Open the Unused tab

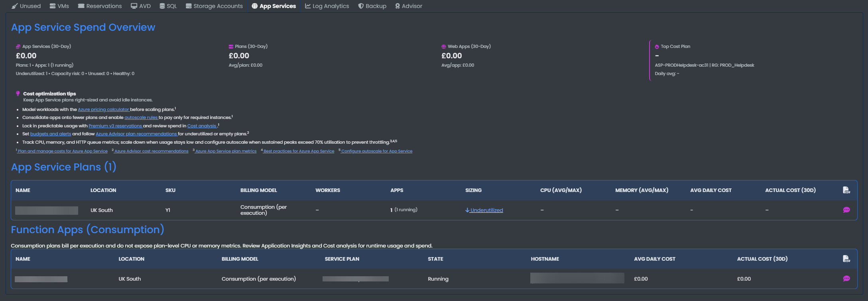[x=26, y=6]
